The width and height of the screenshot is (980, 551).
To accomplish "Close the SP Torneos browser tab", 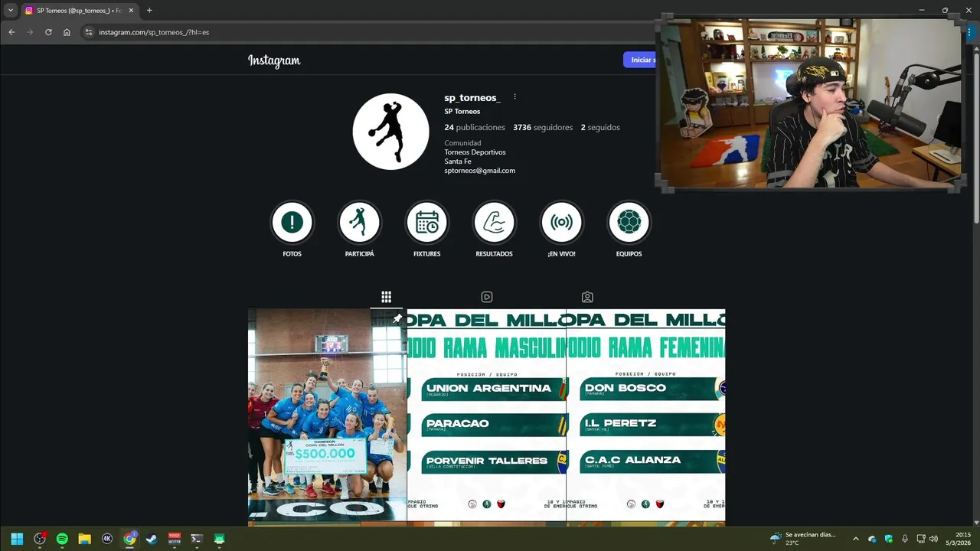I will pyautogui.click(x=129, y=11).
